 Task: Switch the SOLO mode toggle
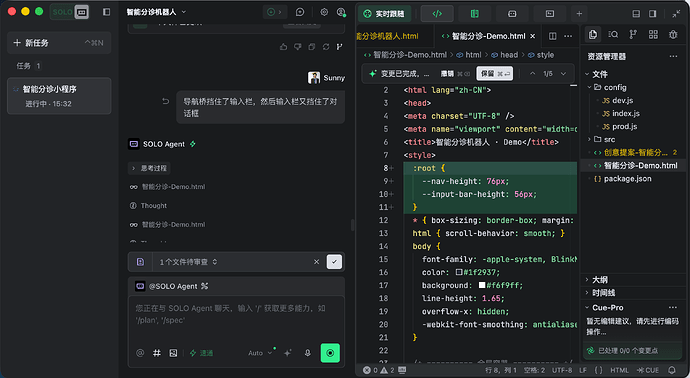click(70, 12)
